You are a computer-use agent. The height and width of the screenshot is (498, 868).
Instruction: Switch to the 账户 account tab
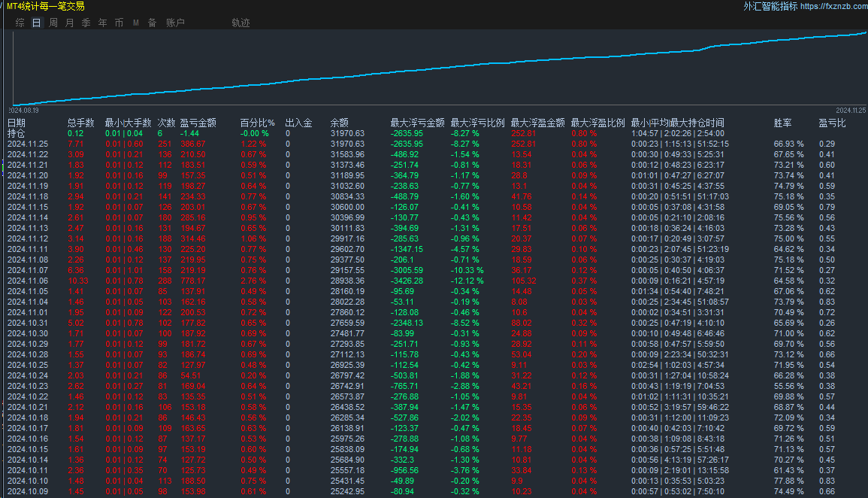(176, 23)
